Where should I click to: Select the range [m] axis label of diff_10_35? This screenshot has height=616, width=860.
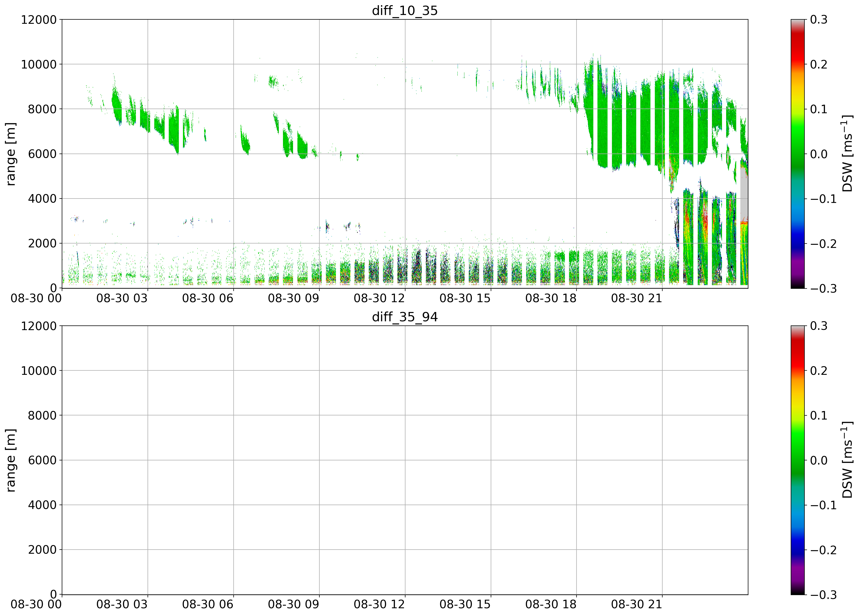[x=11, y=154]
